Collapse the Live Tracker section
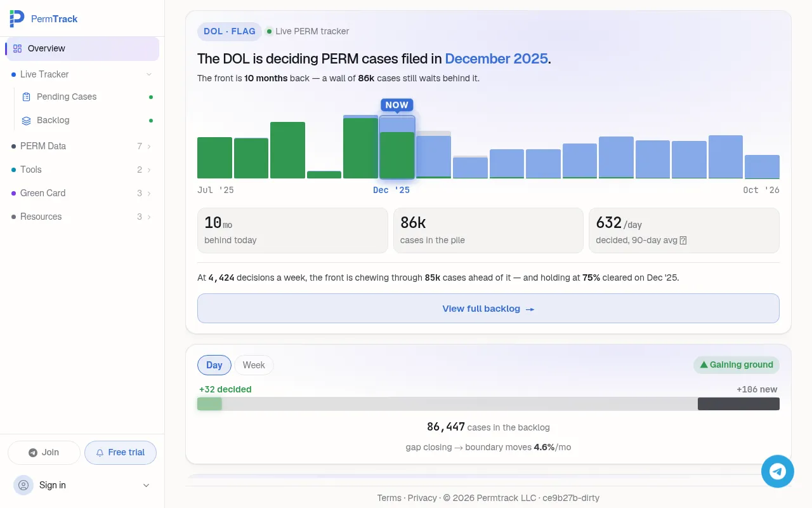The image size is (812, 508). pos(82,74)
